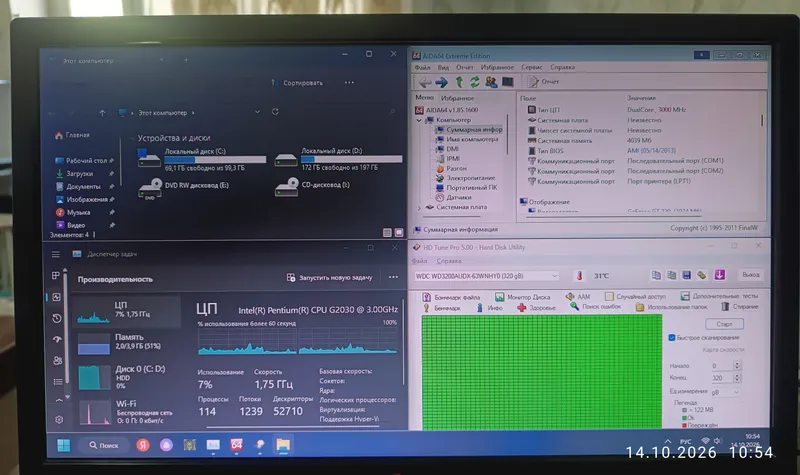Screen dimensions: 800x475
Task: Click the Старт button in HD Tune
Action: point(724,324)
